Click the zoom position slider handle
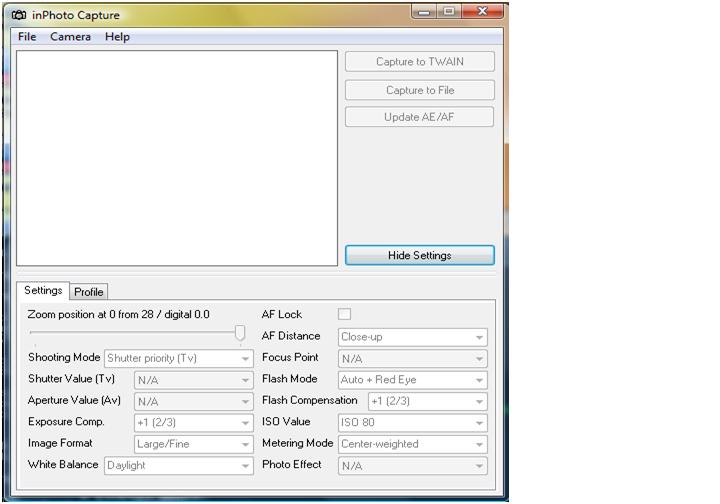Image resolution: width=720 pixels, height=504 pixels. [x=240, y=333]
